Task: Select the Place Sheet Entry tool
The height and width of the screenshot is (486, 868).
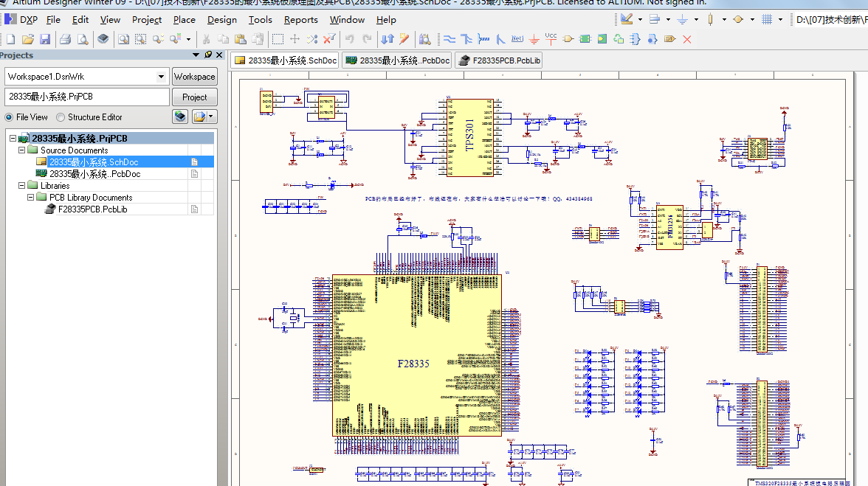Action: [x=602, y=39]
